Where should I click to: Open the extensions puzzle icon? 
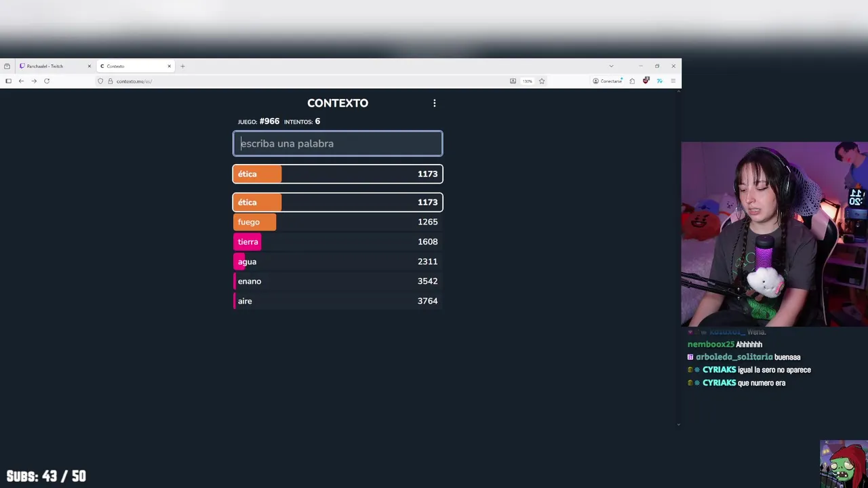pos(632,81)
